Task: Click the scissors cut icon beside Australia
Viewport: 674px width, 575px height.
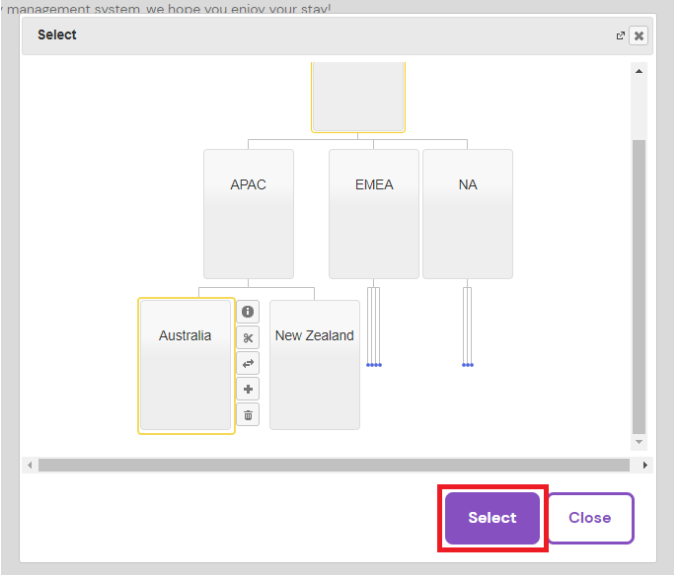Action: (x=247, y=337)
